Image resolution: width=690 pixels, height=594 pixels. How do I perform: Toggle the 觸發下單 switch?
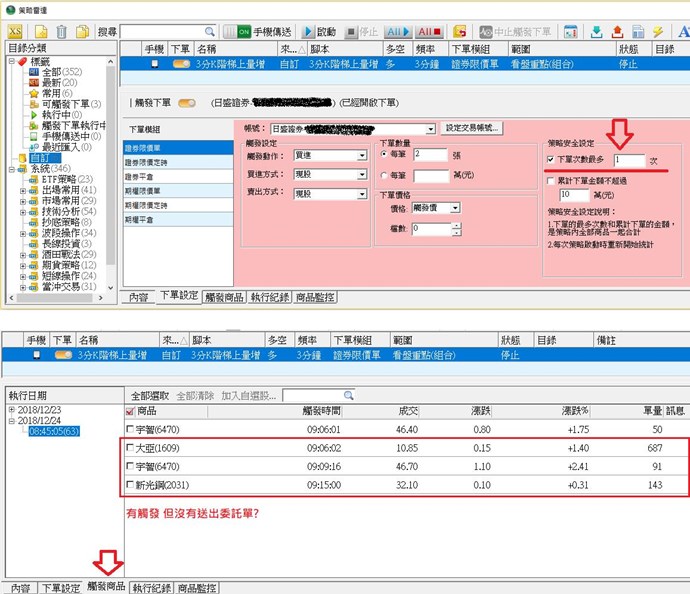[x=186, y=102]
